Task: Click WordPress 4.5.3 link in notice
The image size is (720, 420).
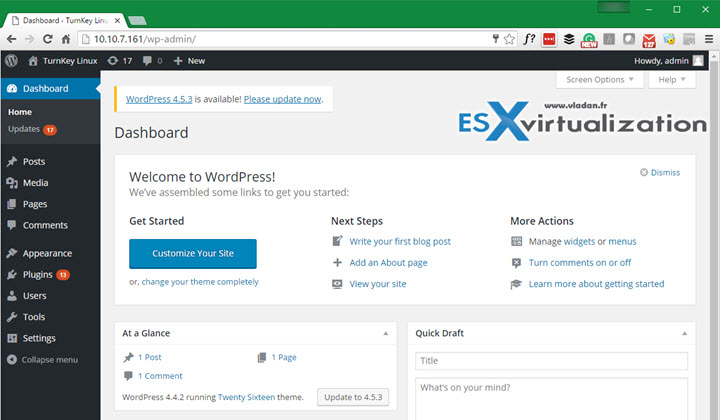Action: pos(159,99)
